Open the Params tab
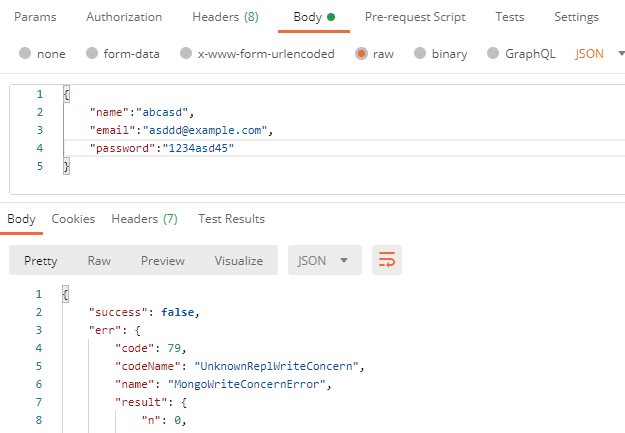Viewport: 625px width, 433px height. click(35, 17)
